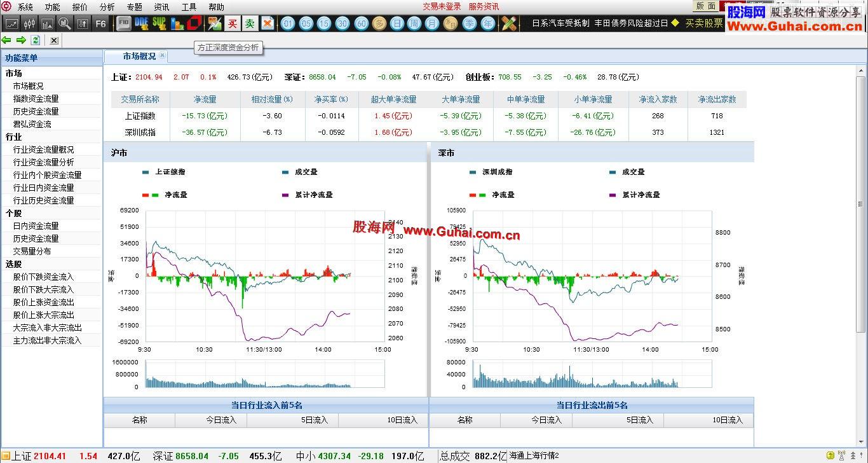868x463 pixels.
Task: Click the SUP toolbar icon
Action: [159, 24]
